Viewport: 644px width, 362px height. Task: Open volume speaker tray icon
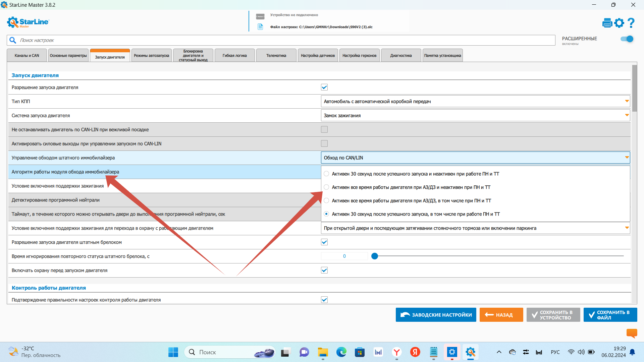point(581,352)
